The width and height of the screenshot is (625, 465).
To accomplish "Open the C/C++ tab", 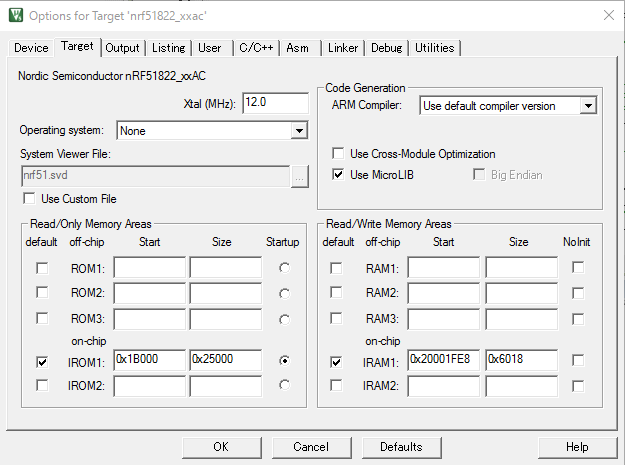I will click(x=256, y=48).
